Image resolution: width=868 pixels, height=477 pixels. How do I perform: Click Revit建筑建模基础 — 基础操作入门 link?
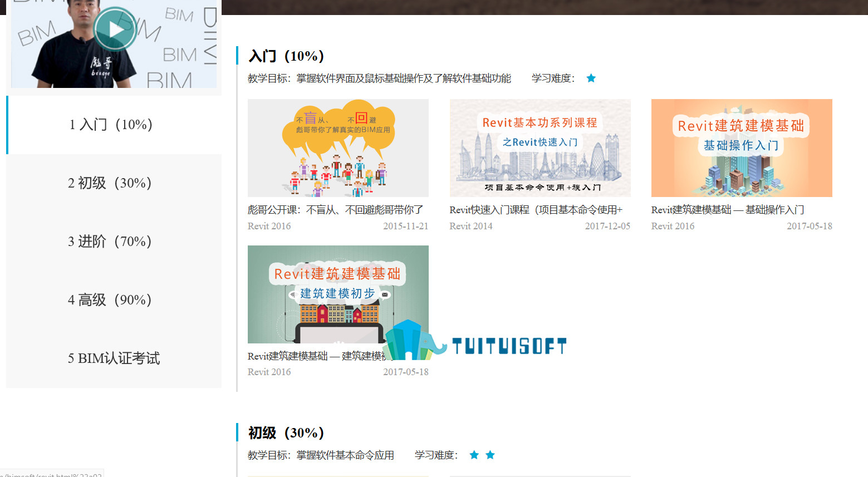(x=728, y=210)
